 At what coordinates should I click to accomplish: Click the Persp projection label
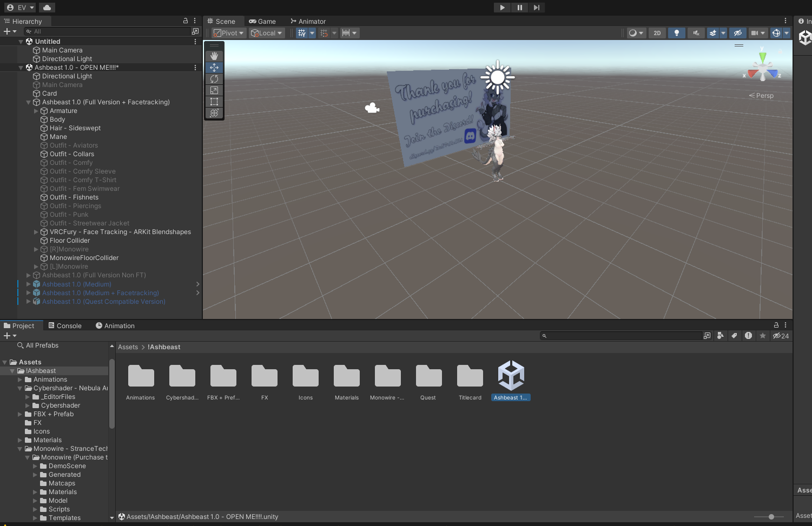coord(761,96)
